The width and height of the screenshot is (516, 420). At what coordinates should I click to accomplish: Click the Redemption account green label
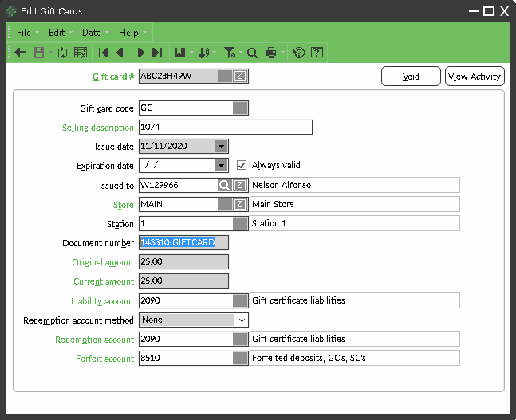point(94,340)
